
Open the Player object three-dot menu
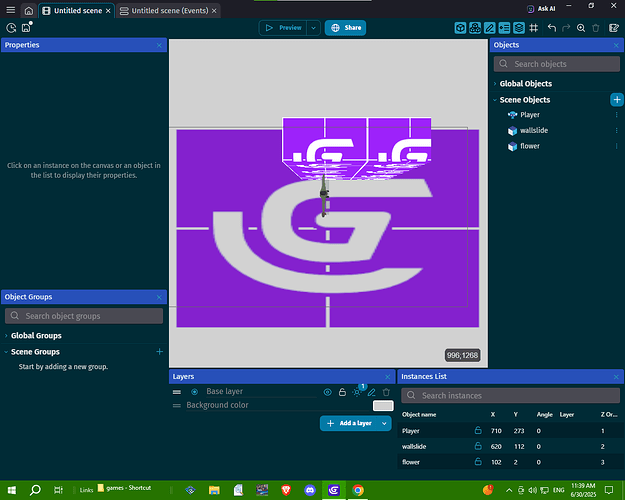(x=617, y=115)
